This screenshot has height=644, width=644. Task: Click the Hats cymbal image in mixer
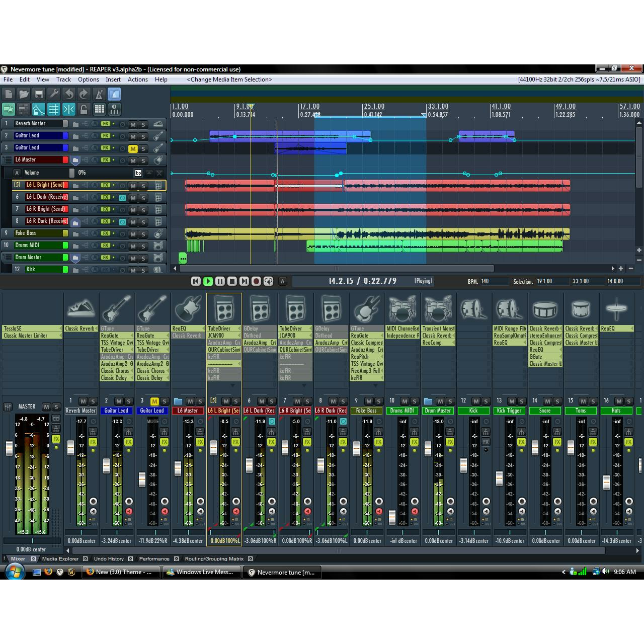(x=617, y=308)
